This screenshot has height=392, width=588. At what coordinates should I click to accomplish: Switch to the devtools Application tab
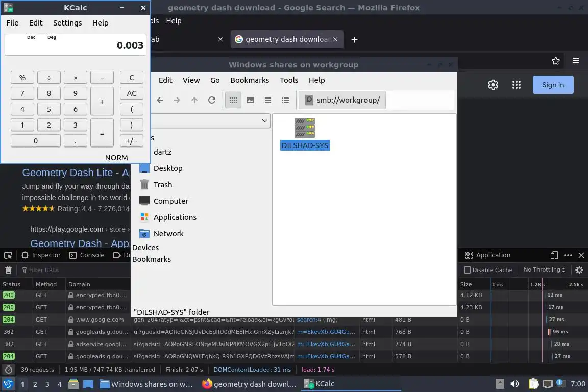tap(488, 255)
